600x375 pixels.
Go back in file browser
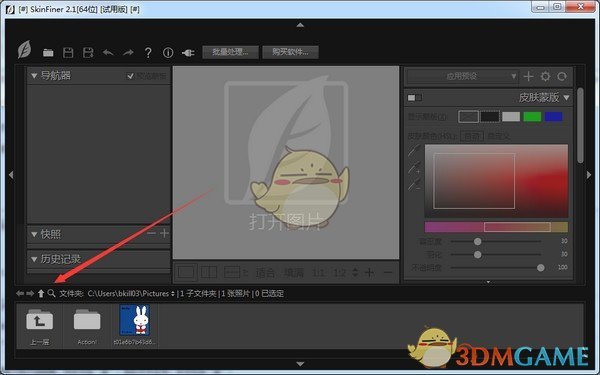(20, 293)
